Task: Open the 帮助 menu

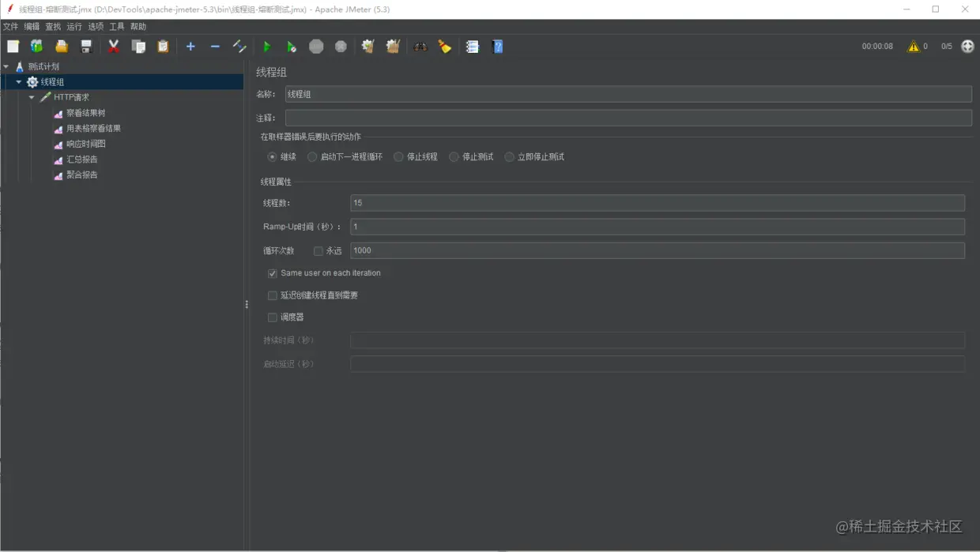Action: point(138,27)
